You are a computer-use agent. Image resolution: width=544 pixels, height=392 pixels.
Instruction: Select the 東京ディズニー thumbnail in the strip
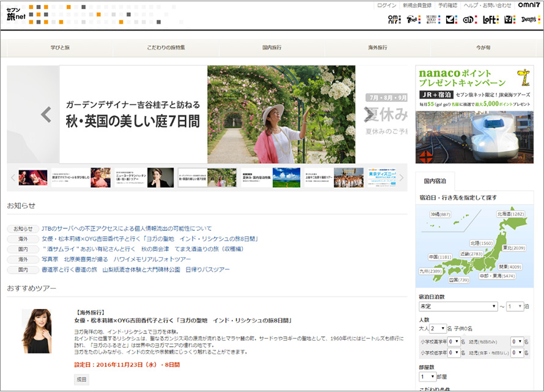382,178
